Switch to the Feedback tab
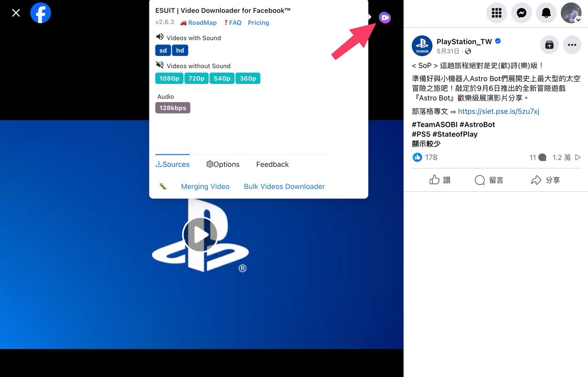The image size is (588, 377). pyautogui.click(x=272, y=164)
